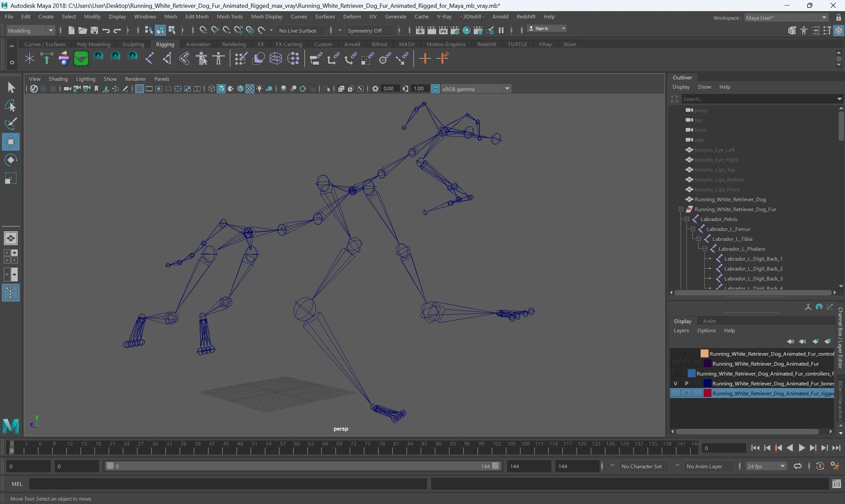Viewport: 845px width, 504px height.
Task: Toggle visibility V of Fur_bones layer
Action: [675, 384]
